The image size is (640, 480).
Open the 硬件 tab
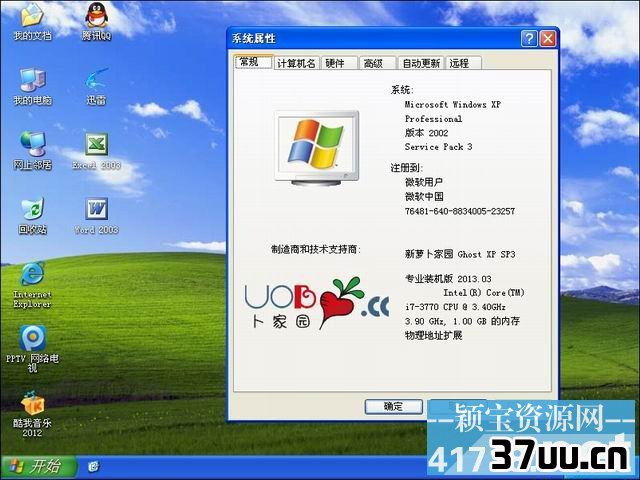339,63
